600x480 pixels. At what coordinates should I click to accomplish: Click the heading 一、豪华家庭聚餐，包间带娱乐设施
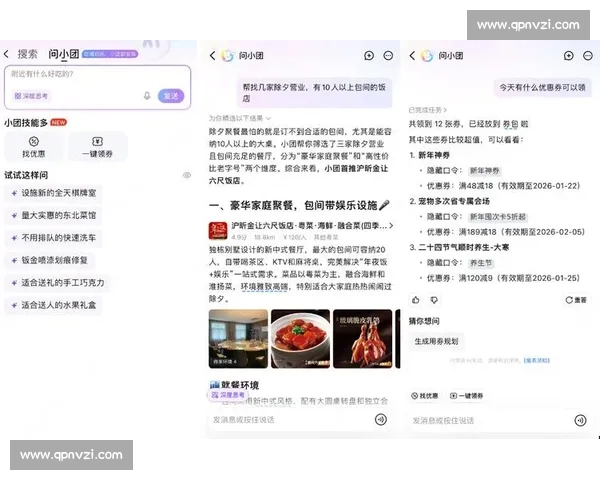298,206
